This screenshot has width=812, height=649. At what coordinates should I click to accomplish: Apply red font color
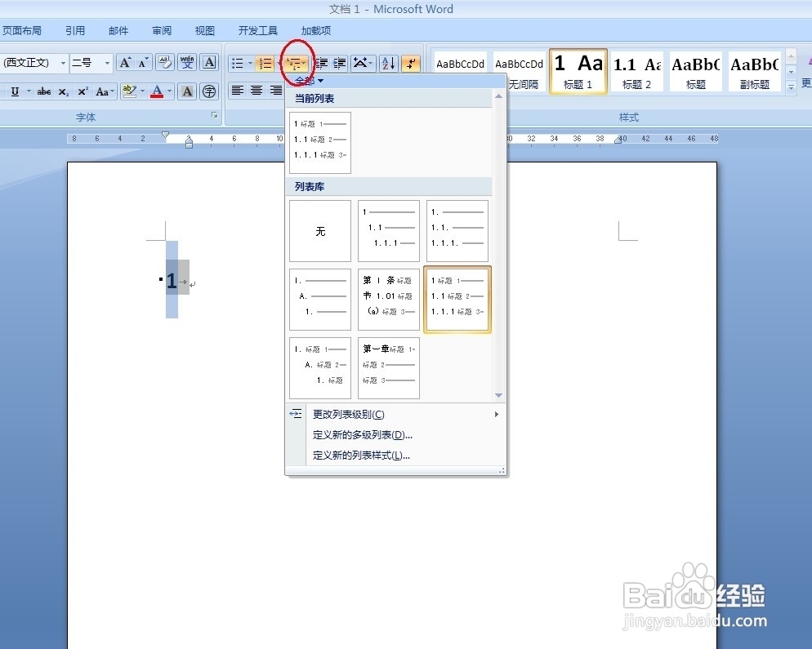point(157,91)
